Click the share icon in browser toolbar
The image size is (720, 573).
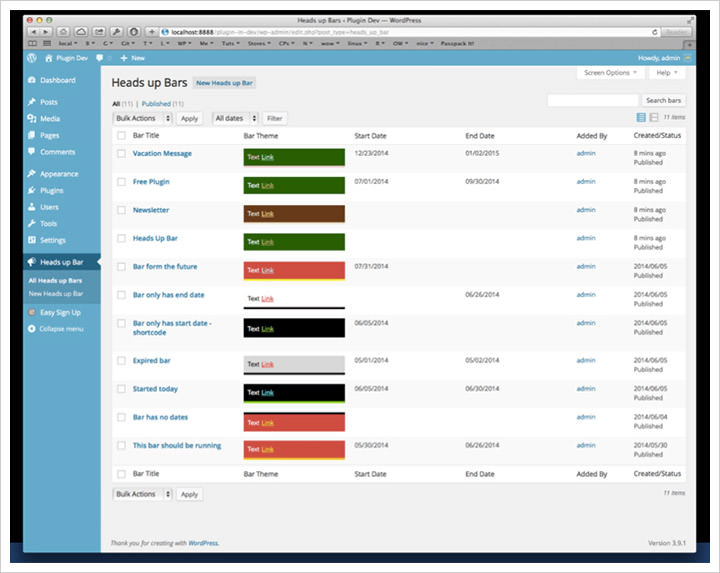coord(99,32)
